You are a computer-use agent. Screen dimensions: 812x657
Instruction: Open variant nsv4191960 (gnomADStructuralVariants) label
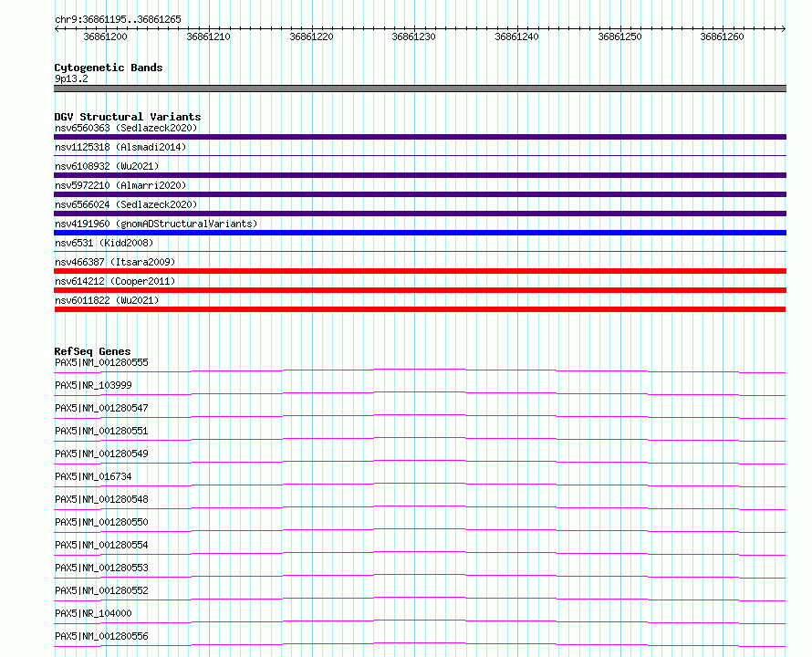tap(156, 224)
